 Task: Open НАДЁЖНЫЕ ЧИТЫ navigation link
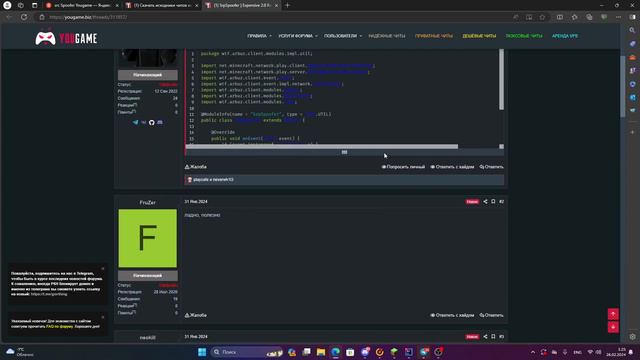coord(387,36)
